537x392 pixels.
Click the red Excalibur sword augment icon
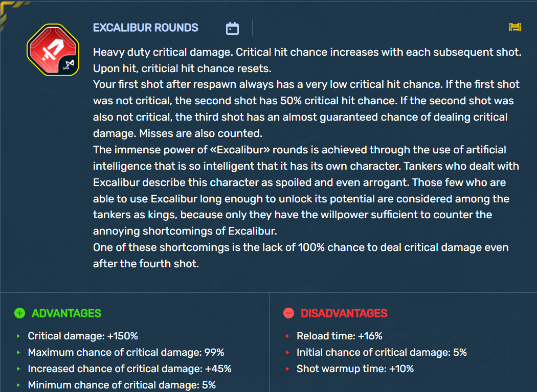coord(53,50)
